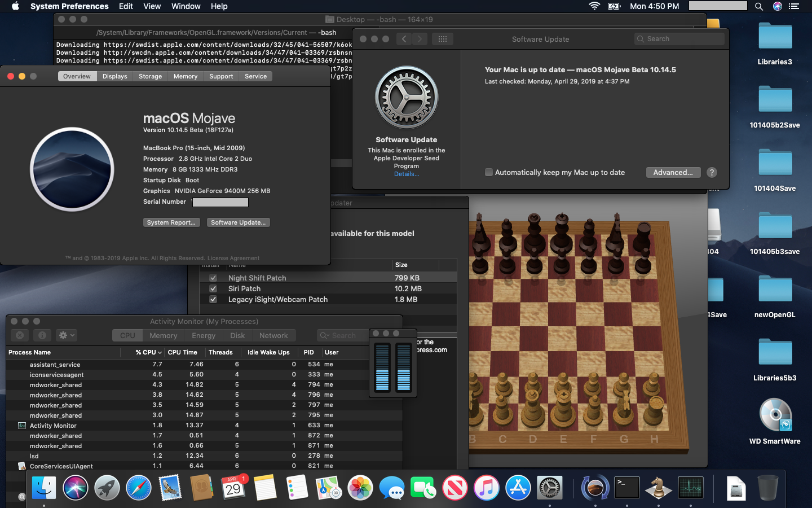
Task: Sort by PID column header
Action: [x=309, y=352]
